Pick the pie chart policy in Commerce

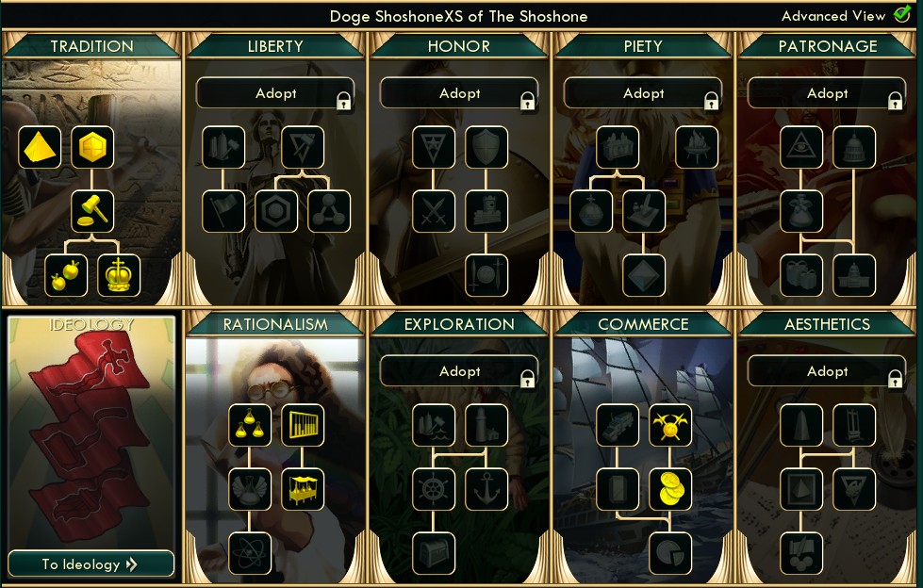pyautogui.click(x=670, y=553)
